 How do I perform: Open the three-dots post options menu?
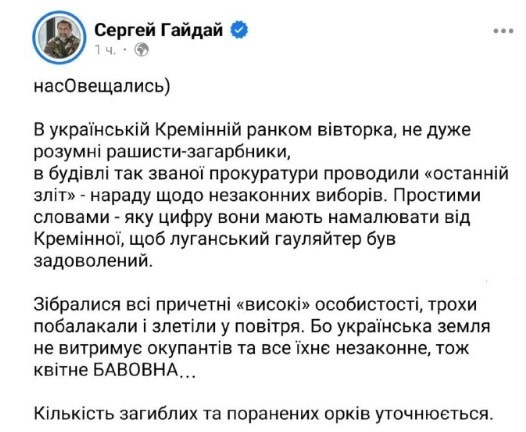(503, 31)
